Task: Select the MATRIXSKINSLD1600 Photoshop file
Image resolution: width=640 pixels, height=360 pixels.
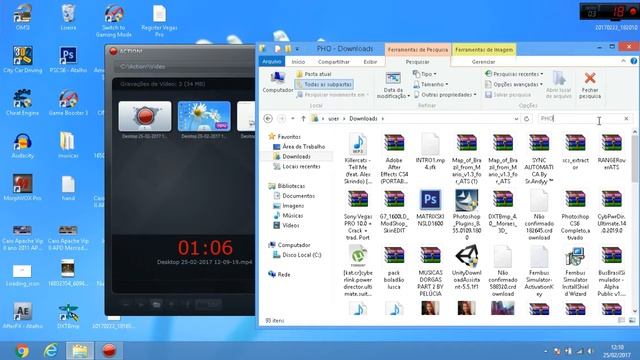Action: (x=430, y=208)
